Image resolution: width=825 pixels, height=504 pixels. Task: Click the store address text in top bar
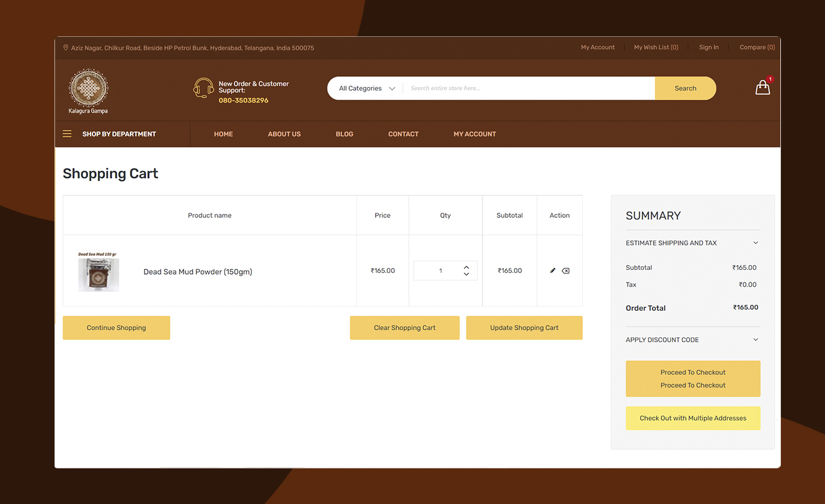tap(193, 48)
